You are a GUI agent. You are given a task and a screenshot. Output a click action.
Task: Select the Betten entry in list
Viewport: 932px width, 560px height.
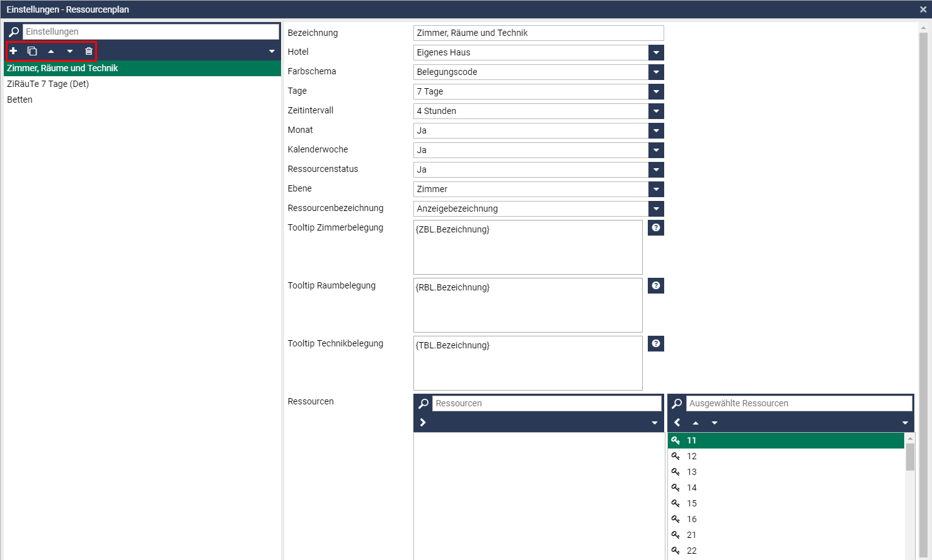pyautogui.click(x=20, y=100)
